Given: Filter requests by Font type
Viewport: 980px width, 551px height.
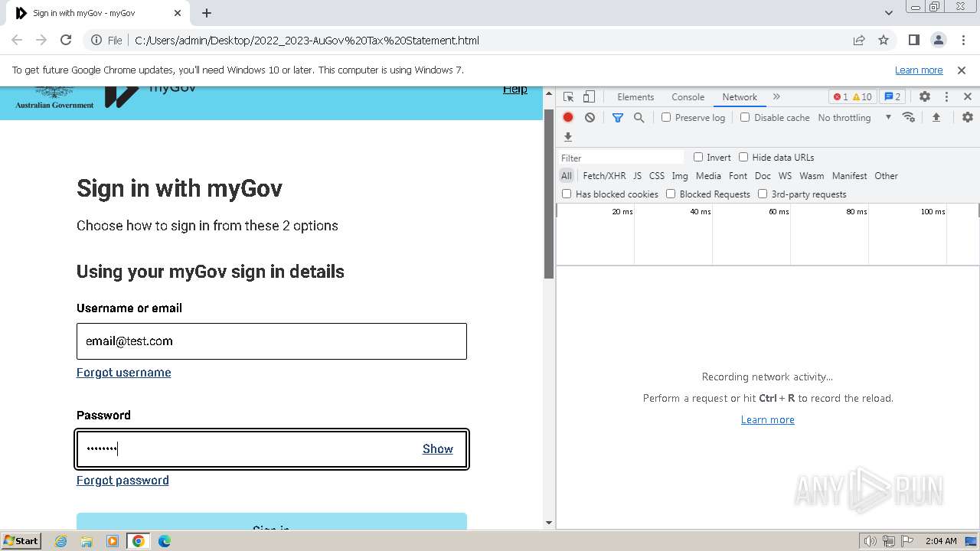Looking at the screenshot, I should (x=738, y=175).
